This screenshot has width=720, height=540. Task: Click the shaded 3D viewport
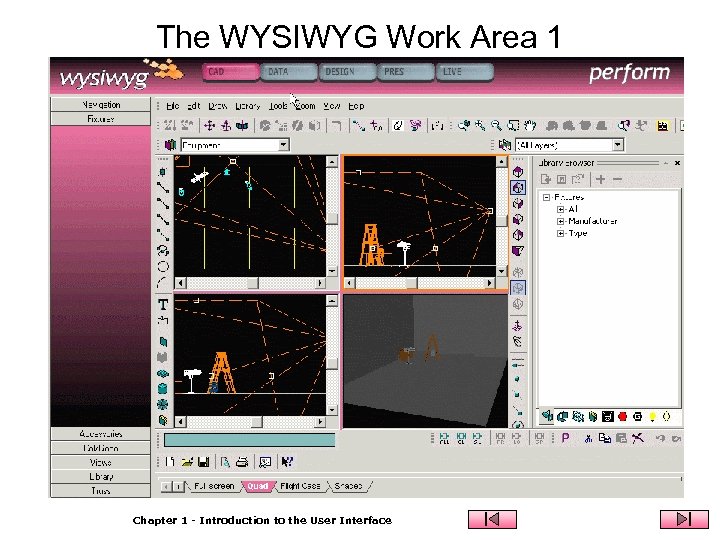coord(425,361)
